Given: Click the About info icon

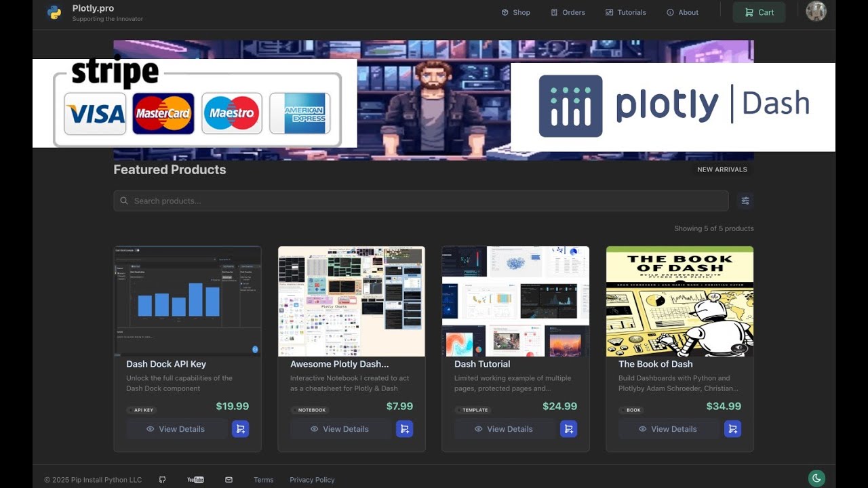Looking at the screenshot, I should click(670, 12).
